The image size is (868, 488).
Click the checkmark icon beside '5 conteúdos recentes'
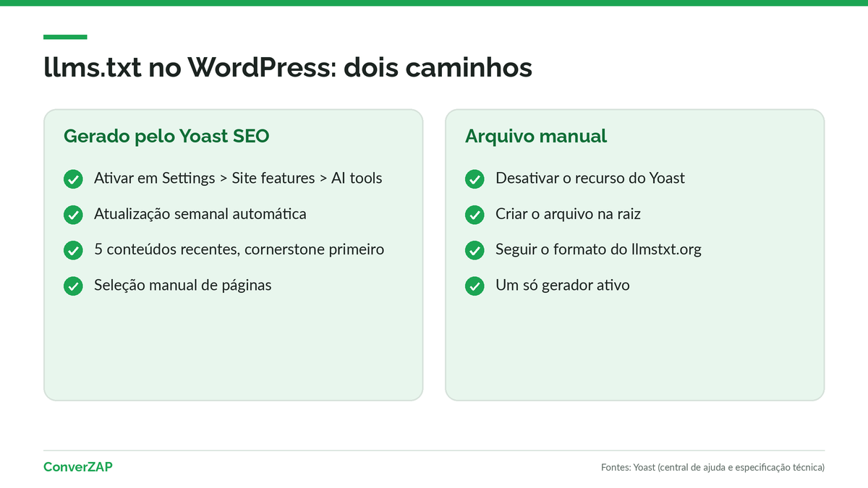[73, 250]
